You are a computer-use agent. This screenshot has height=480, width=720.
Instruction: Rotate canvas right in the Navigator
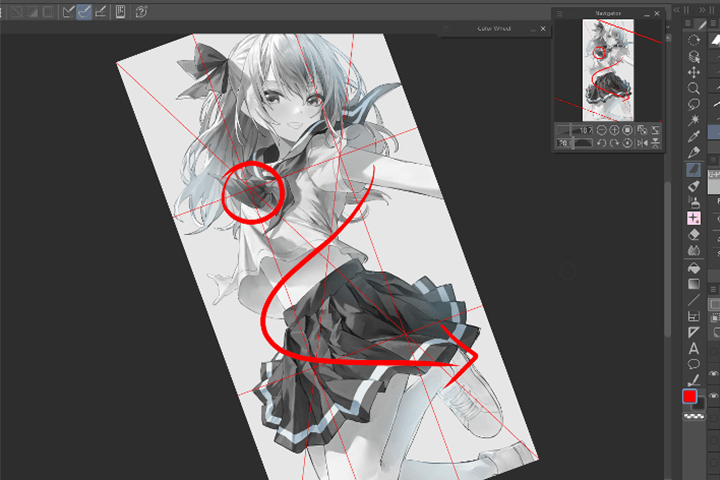[614, 143]
